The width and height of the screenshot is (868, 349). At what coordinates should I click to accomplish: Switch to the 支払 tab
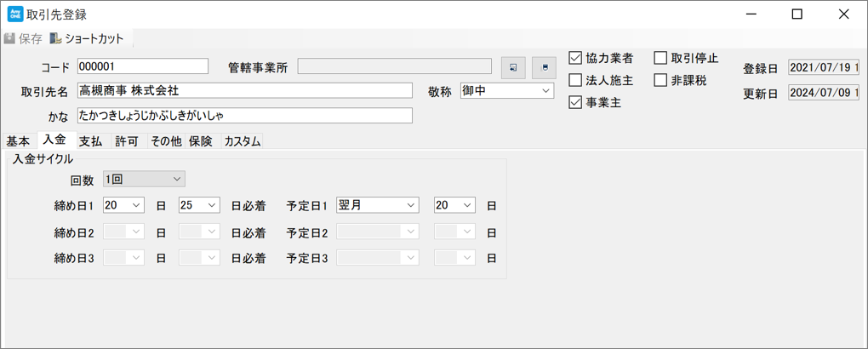coord(90,141)
